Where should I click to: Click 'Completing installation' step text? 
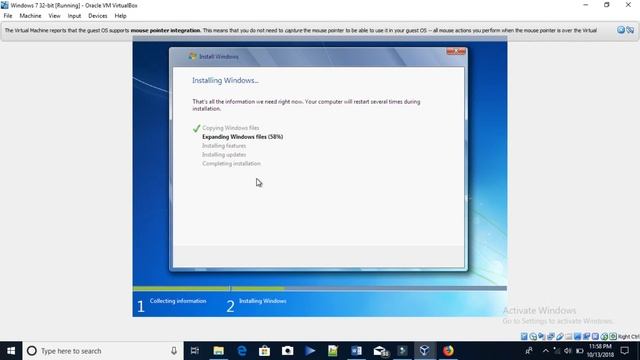tap(231, 164)
